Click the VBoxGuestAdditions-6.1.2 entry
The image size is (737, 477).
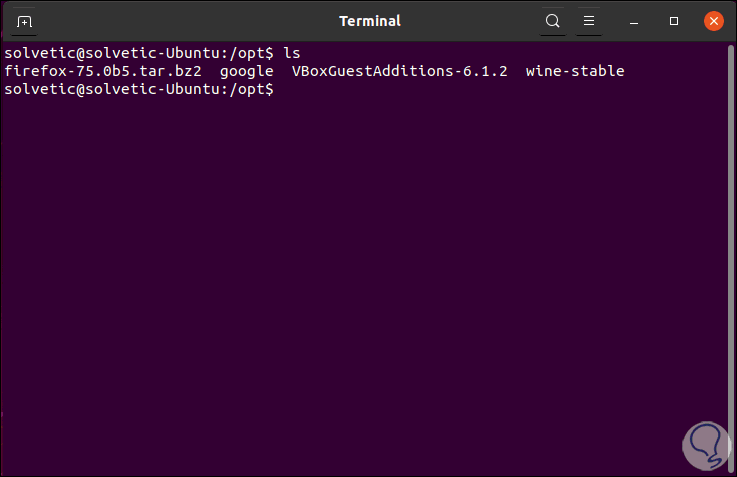(x=399, y=71)
